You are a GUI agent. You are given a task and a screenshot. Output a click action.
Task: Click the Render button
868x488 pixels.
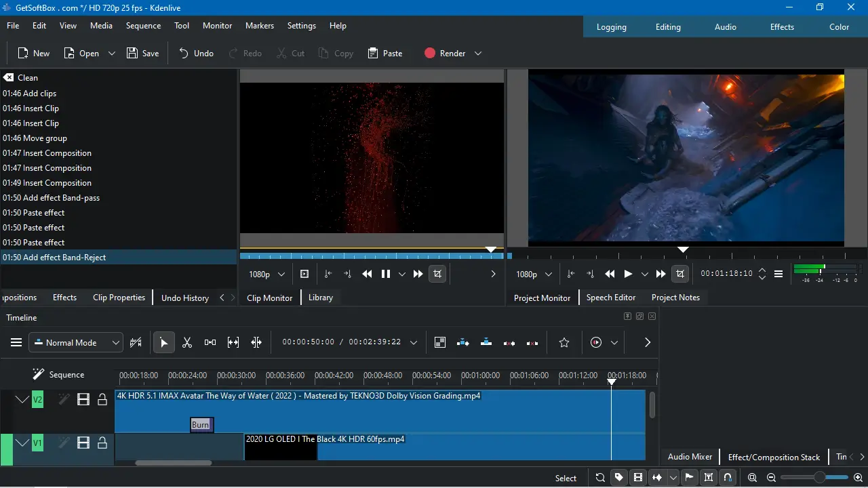(x=445, y=53)
